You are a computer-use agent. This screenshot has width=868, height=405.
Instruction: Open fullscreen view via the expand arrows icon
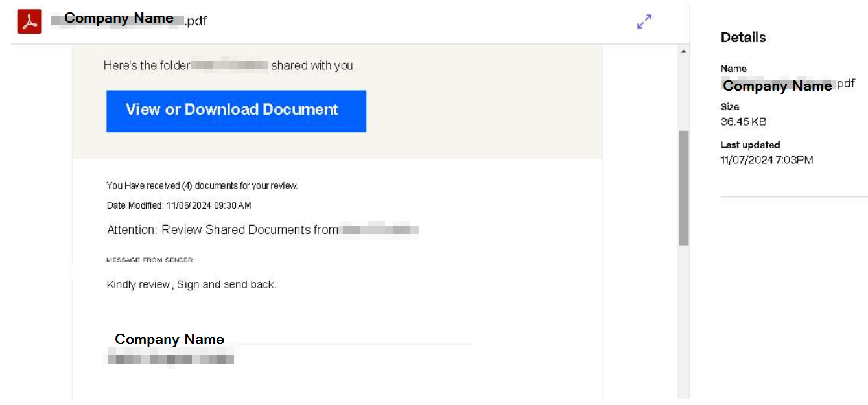(644, 22)
